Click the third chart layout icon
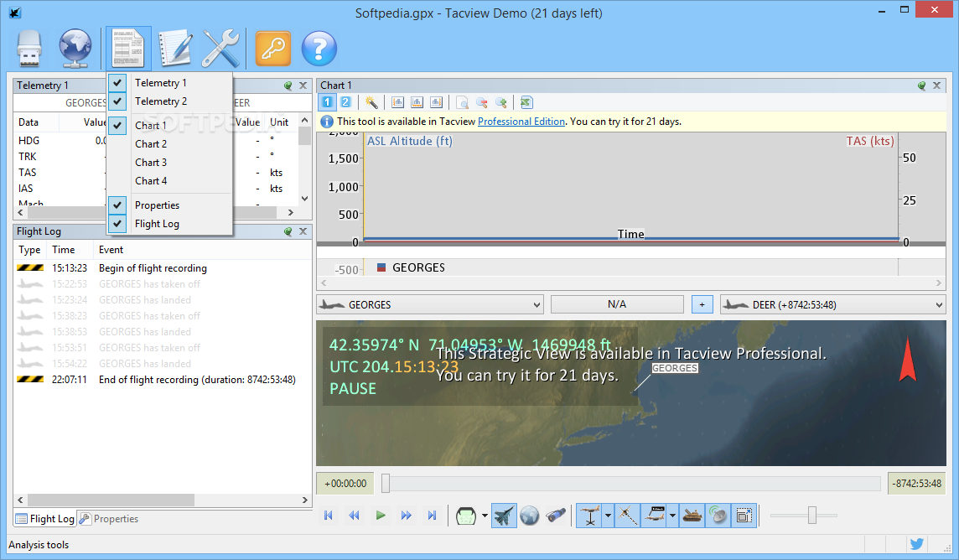Screen dimensions: 959x560 pyautogui.click(x=436, y=103)
